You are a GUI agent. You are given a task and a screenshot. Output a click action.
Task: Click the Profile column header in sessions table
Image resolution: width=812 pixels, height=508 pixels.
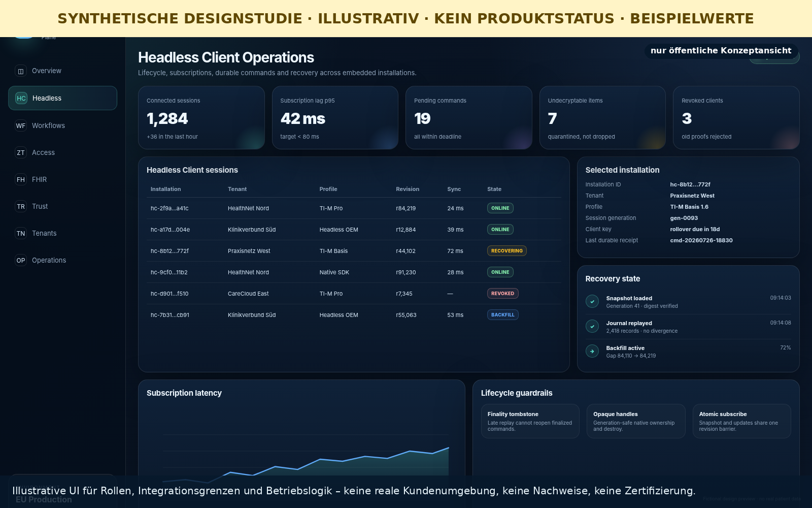[328, 189]
